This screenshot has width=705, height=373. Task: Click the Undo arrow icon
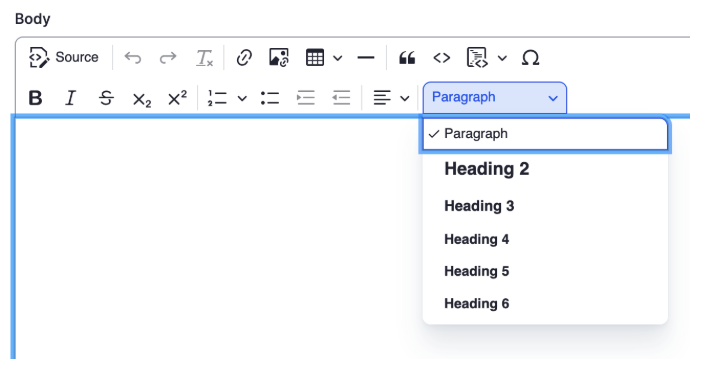133,58
